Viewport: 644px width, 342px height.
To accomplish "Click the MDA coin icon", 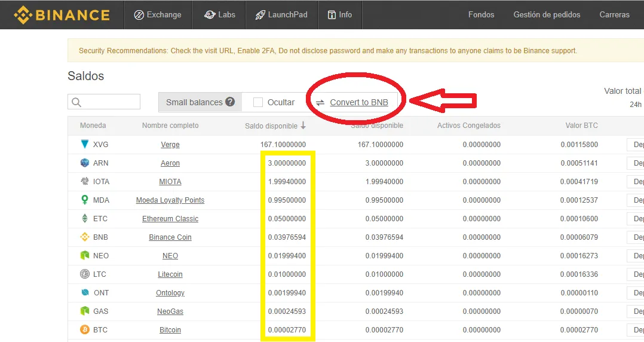I will point(85,200).
